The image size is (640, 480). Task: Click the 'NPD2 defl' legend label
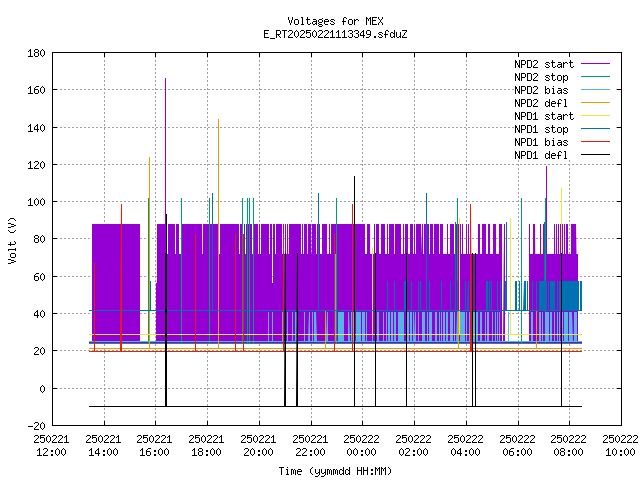click(x=541, y=103)
